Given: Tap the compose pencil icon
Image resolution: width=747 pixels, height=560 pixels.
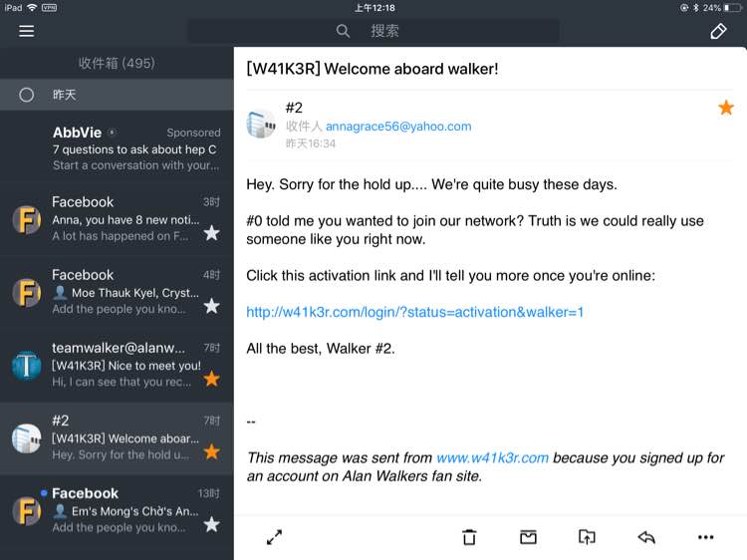Looking at the screenshot, I should [x=718, y=31].
